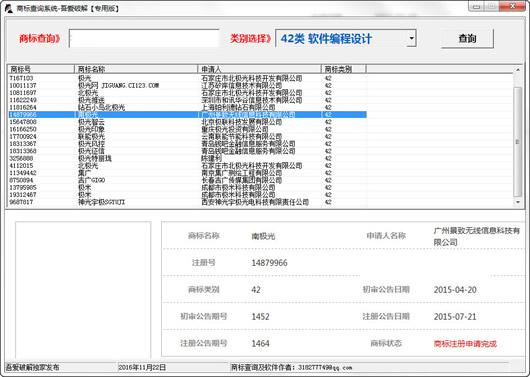Click trademark number 13795985 in the list
The height and width of the screenshot is (377, 530).
[x=23, y=188]
